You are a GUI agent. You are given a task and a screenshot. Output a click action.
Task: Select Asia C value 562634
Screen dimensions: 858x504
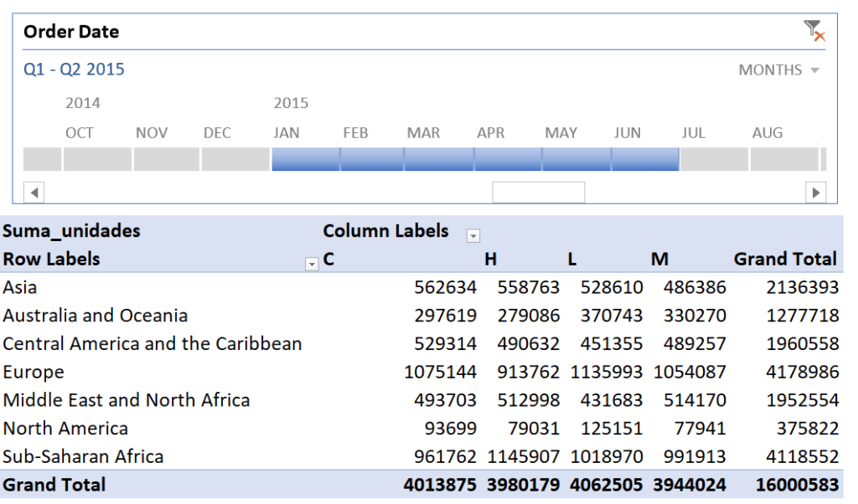click(x=445, y=287)
